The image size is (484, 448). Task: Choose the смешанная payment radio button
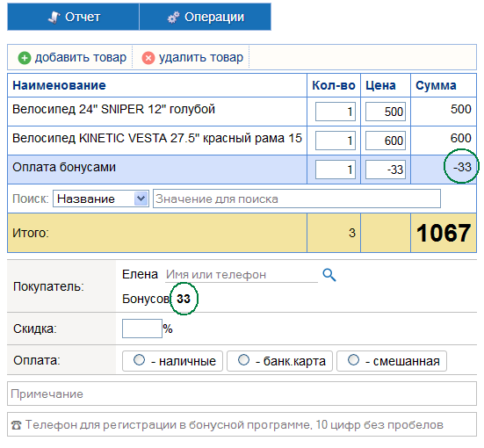[353, 359]
